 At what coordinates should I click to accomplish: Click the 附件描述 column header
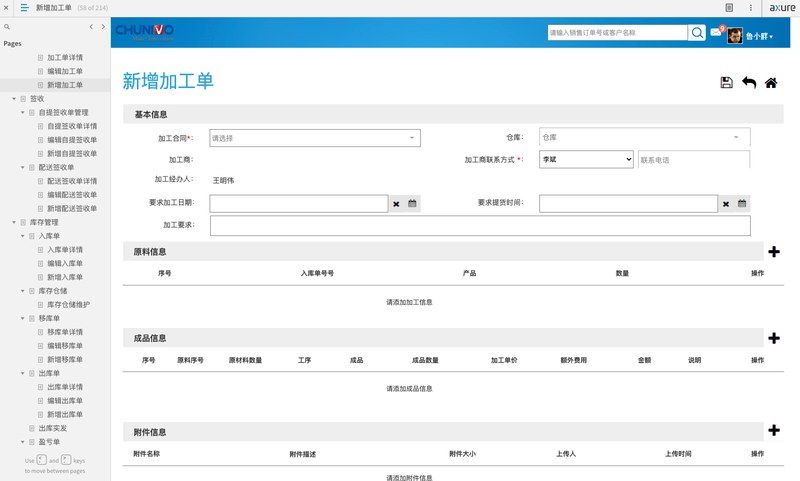(x=303, y=454)
